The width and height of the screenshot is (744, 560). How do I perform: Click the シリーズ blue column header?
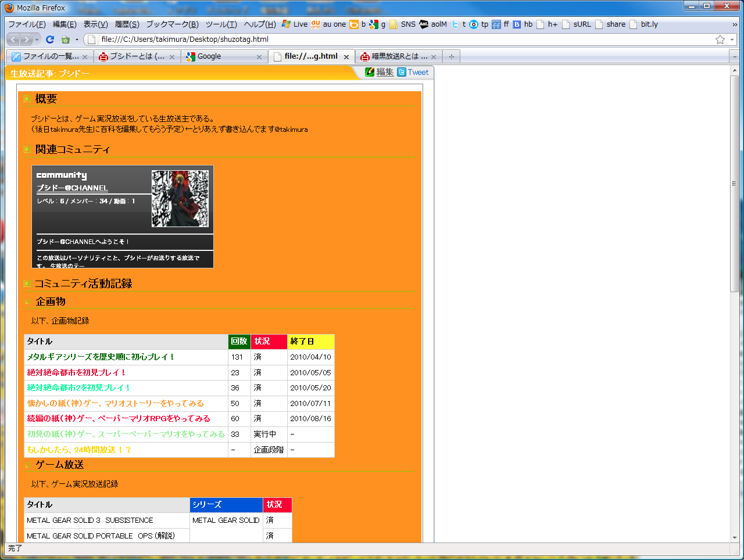tap(226, 505)
